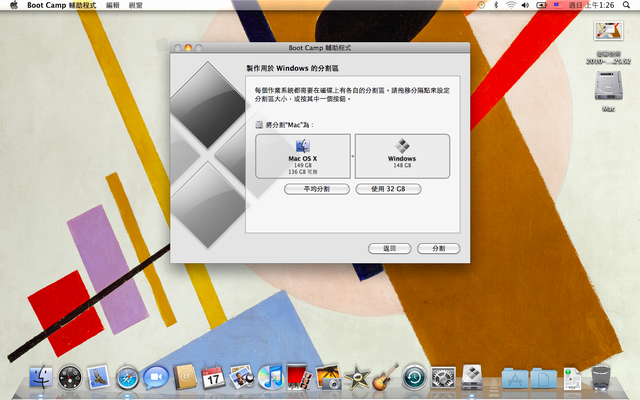This screenshot has height=400, width=640.
Task: Click the battery status icon
Action: (541, 5)
